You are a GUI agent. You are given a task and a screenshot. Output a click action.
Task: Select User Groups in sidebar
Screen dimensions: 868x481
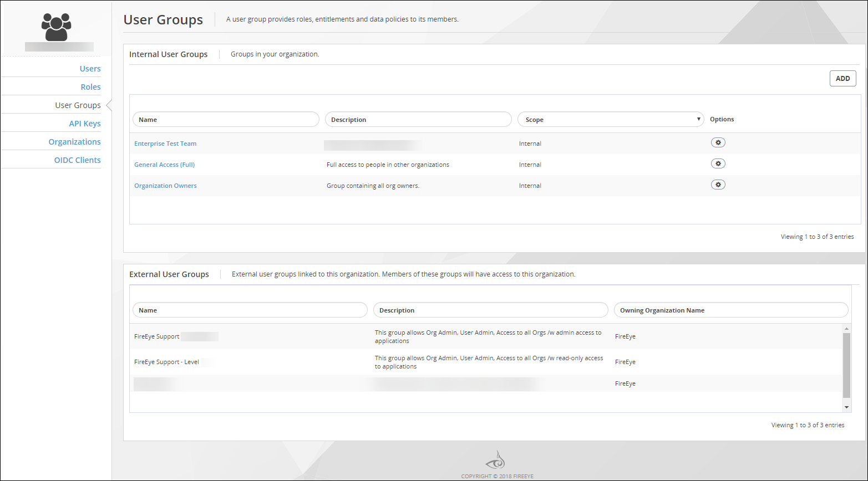pos(78,105)
